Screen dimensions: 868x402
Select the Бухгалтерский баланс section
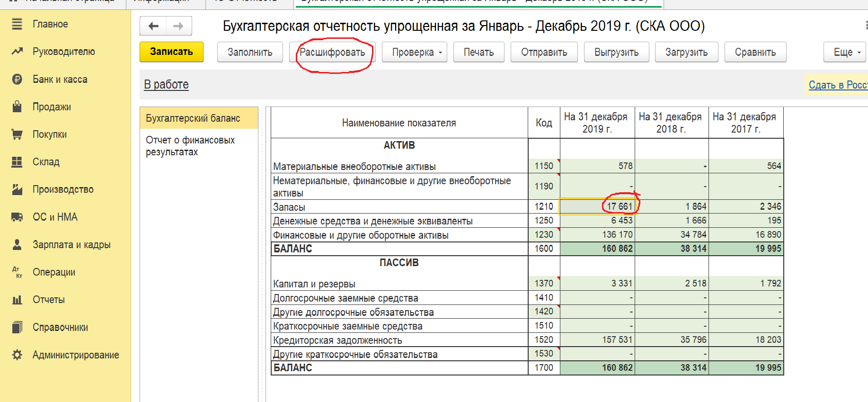[193, 118]
